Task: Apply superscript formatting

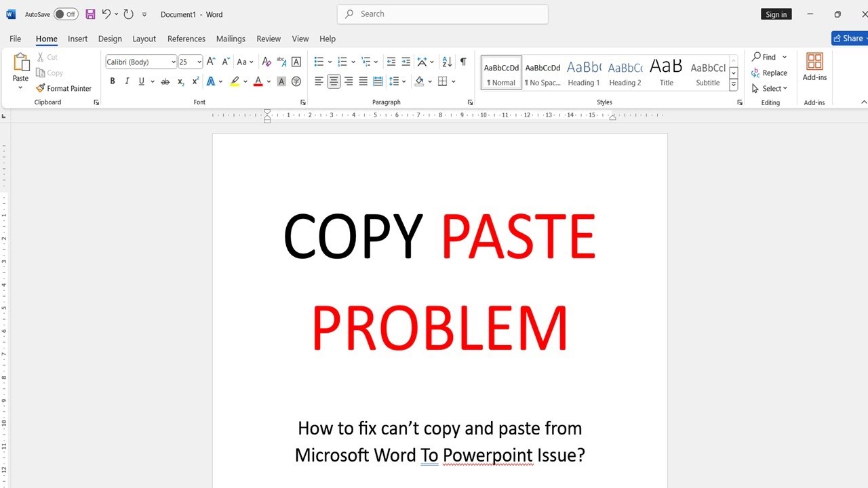Action: pos(195,81)
